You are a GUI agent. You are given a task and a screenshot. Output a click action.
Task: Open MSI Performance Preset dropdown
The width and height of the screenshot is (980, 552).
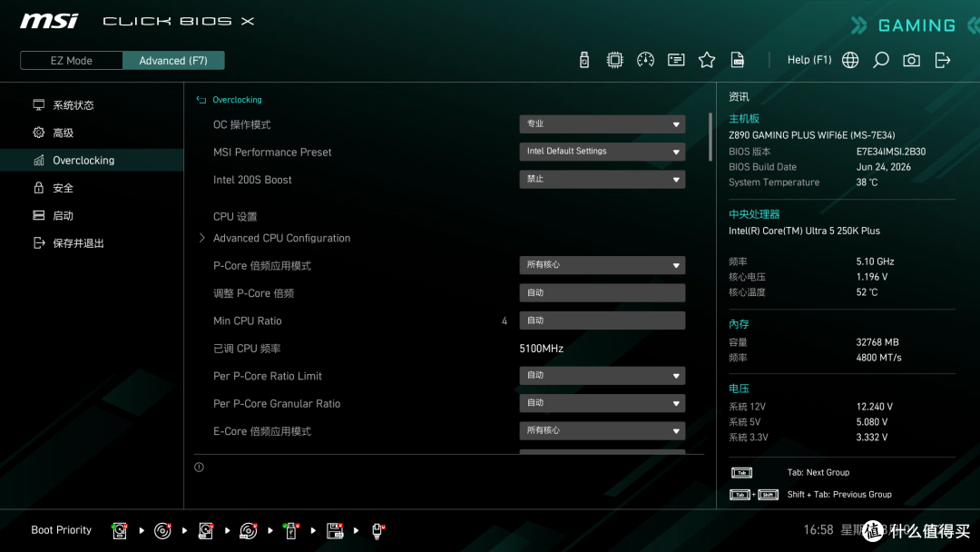602,152
